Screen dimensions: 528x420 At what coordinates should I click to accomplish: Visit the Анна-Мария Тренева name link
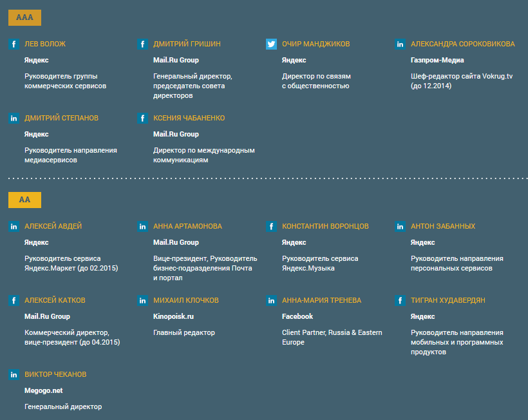321,300
